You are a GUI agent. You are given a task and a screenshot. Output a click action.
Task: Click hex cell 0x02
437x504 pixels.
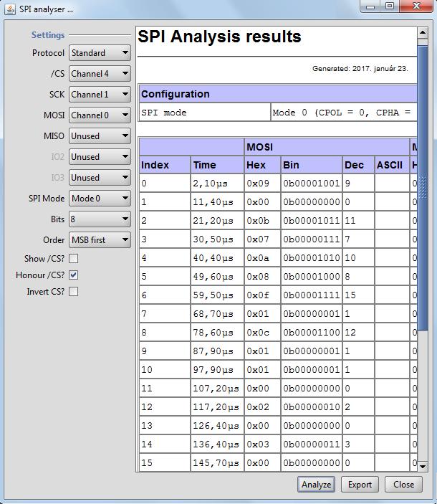[x=262, y=407]
